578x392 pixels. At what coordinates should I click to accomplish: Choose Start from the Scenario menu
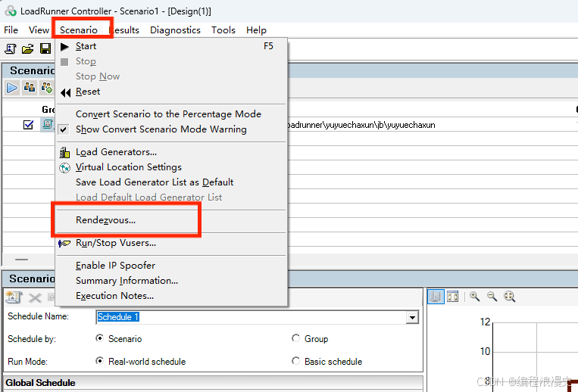click(x=171, y=46)
